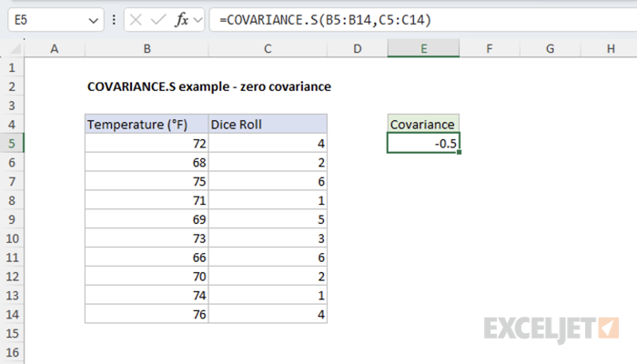The image size is (637, 364).
Task: Select temperature cell 74
Action: click(x=147, y=295)
